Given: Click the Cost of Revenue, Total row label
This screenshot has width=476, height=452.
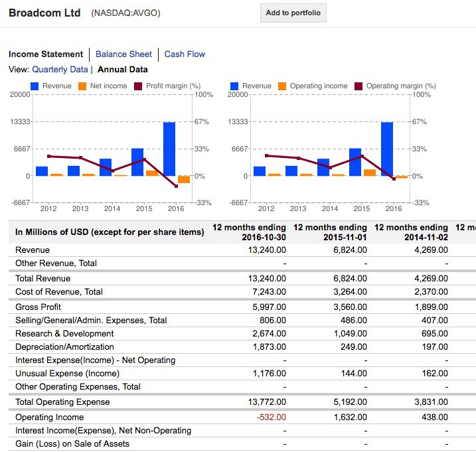Looking at the screenshot, I should point(59,292).
